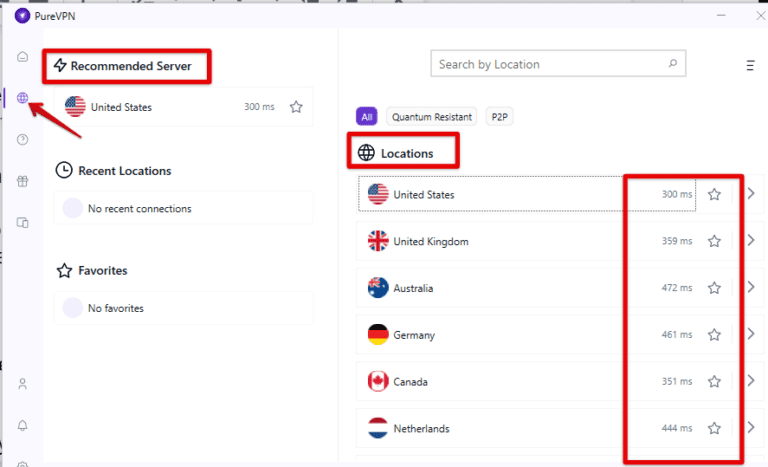Star United Kingdom as a favorite
768x467 pixels.
click(x=714, y=241)
